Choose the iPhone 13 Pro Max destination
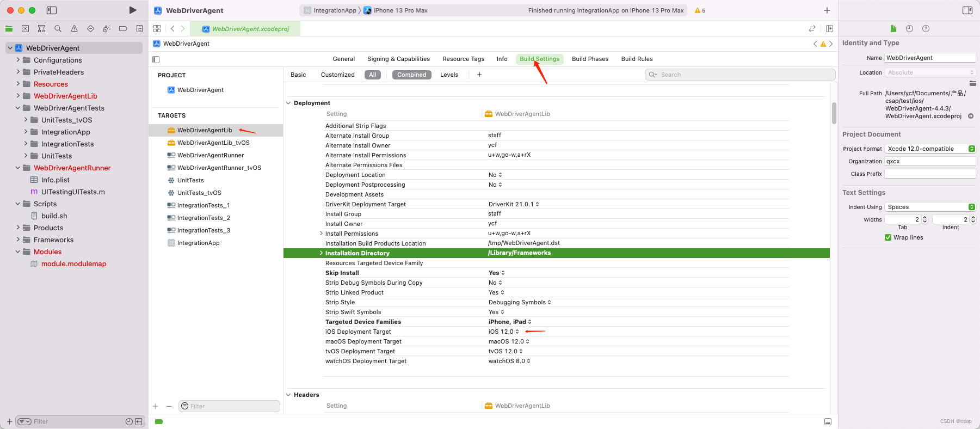 (x=396, y=10)
